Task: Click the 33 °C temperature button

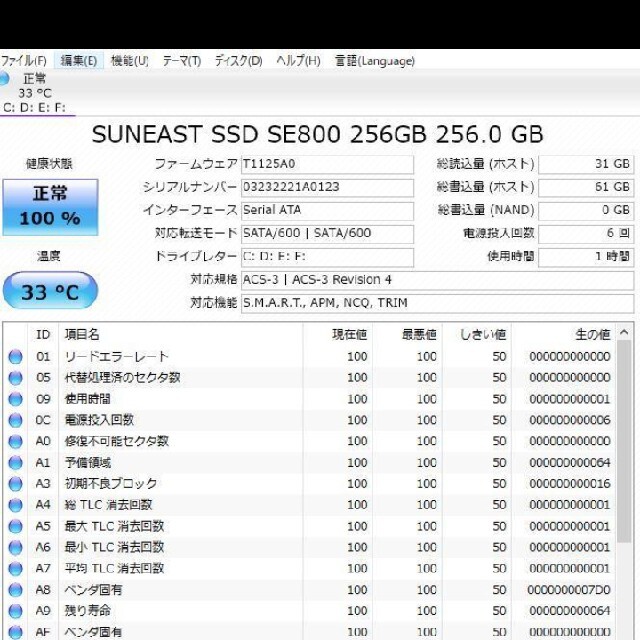Action: [50, 291]
